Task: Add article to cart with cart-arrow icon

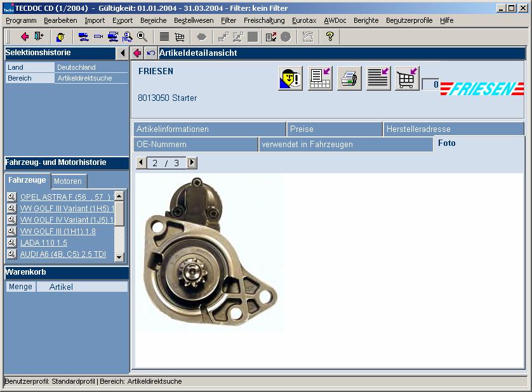Action: (x=407, y=78)
